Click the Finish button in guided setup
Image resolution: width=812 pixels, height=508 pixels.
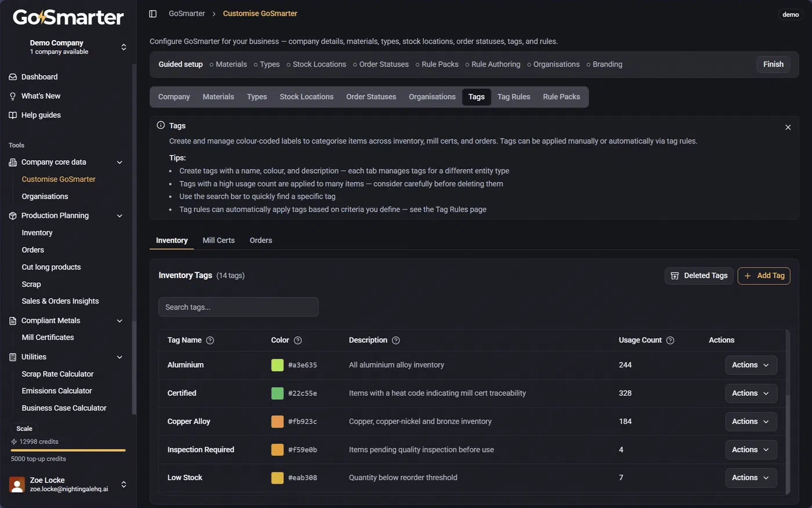pyautogui.click(x=773, y=64)
